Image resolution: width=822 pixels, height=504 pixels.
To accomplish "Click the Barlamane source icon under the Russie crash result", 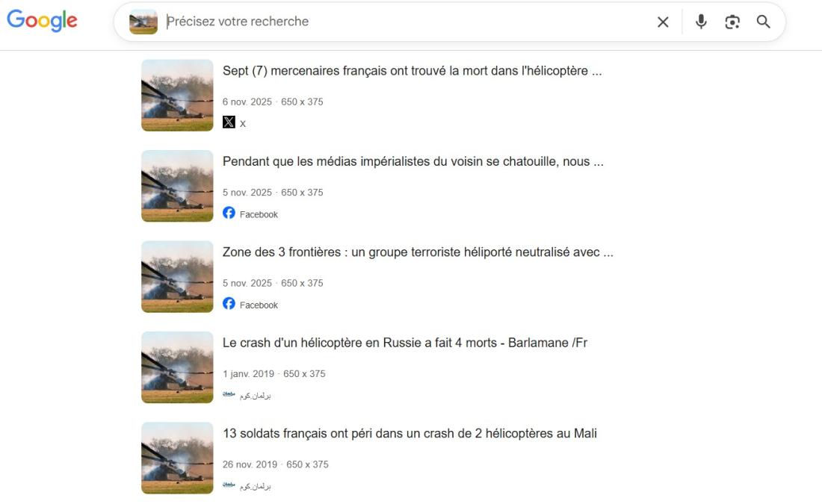I will point(229,394).
